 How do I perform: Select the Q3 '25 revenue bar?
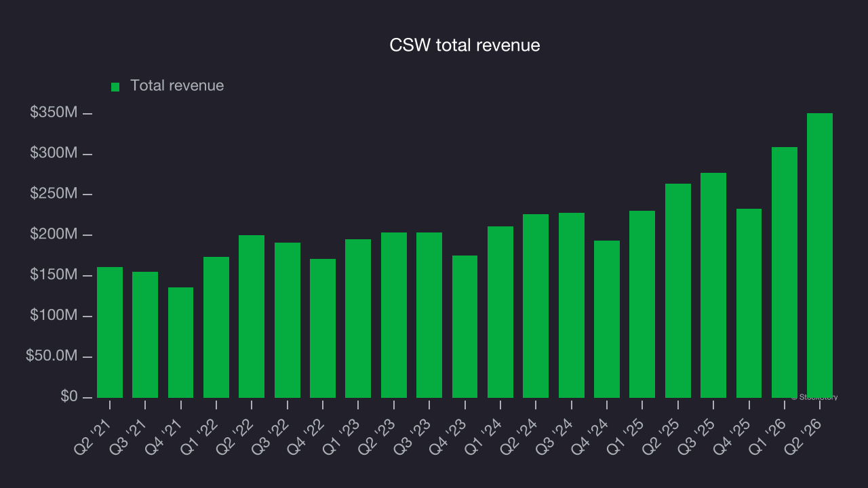coord(713,285)
